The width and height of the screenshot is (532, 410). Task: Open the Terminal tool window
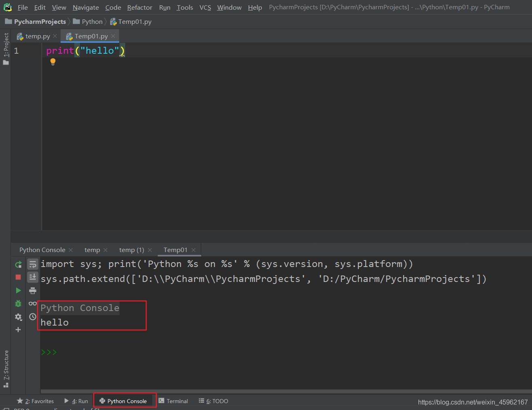tap(173, 401)
